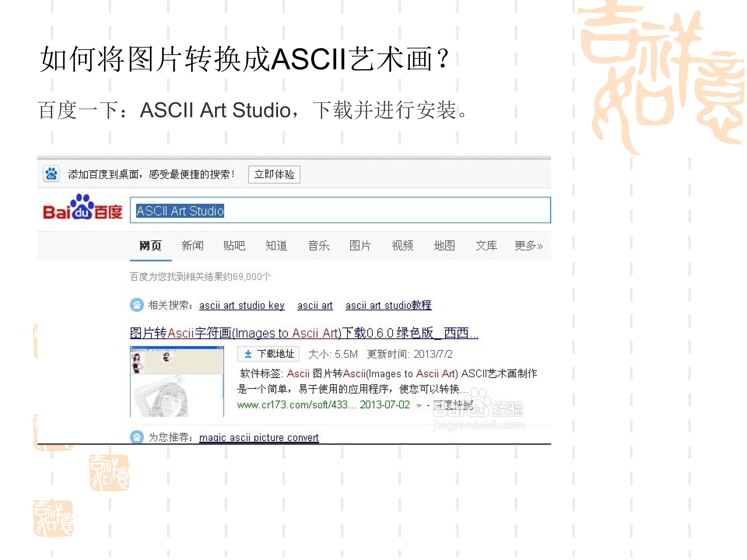Switch to the 图片 tab
This screenshot has height=560, width=747.
point(360,246)
